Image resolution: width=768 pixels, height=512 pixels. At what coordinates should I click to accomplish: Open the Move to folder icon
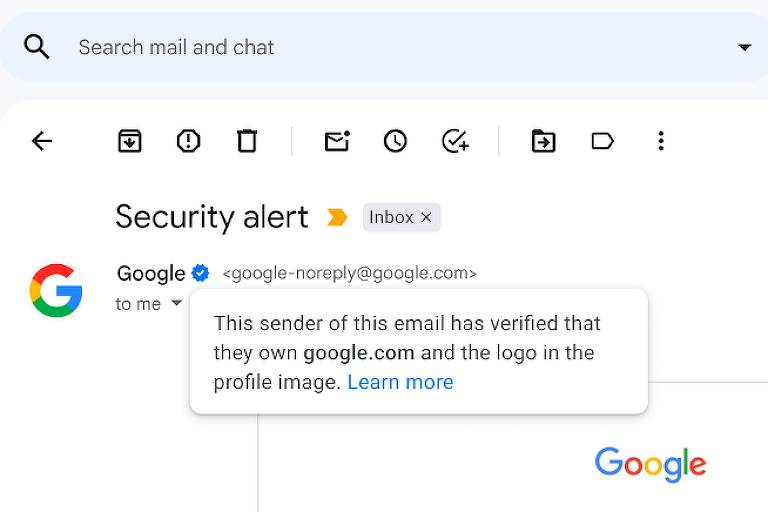[x=544, y=141]
